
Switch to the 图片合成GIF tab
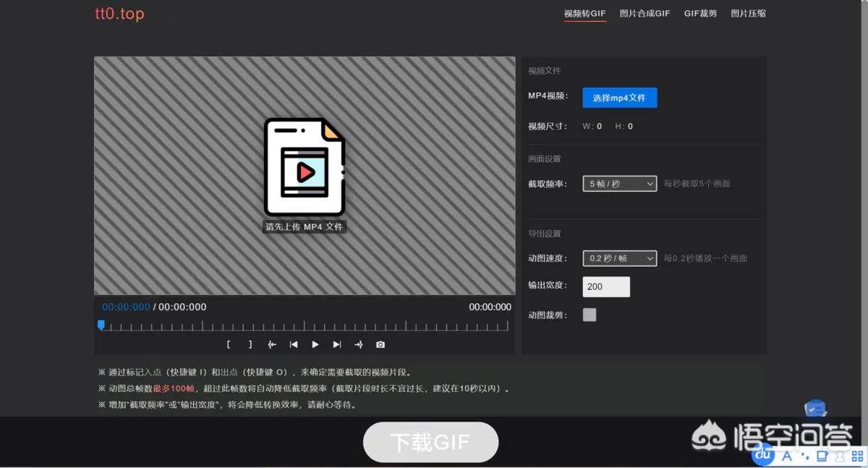[645, 14]
